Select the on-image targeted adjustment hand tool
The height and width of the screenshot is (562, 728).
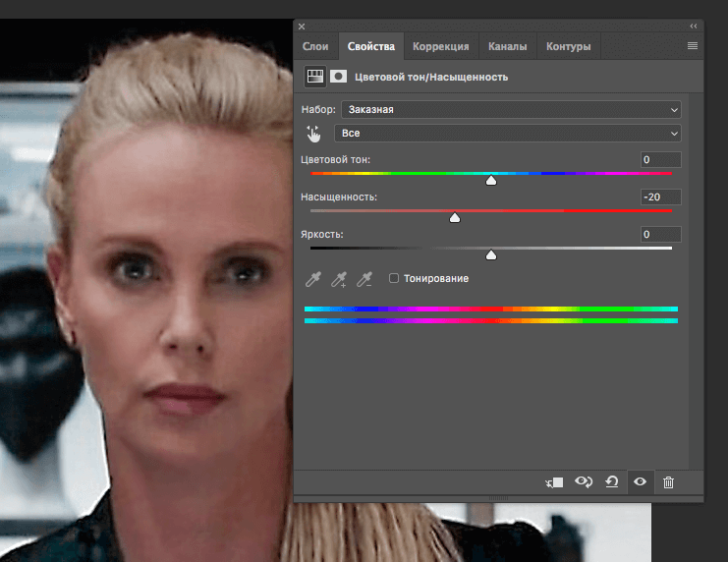[313, 134]
